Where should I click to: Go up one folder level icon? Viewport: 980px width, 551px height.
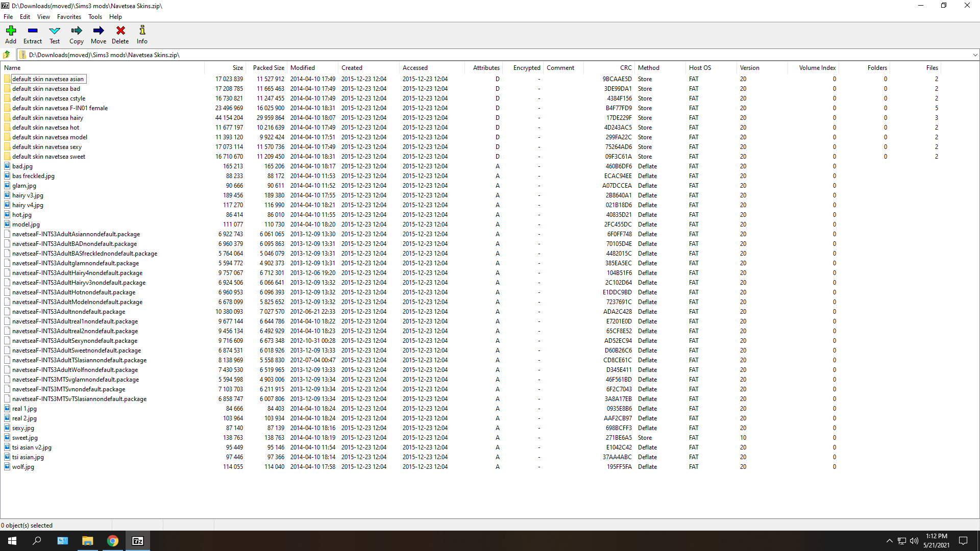(7, 55)
